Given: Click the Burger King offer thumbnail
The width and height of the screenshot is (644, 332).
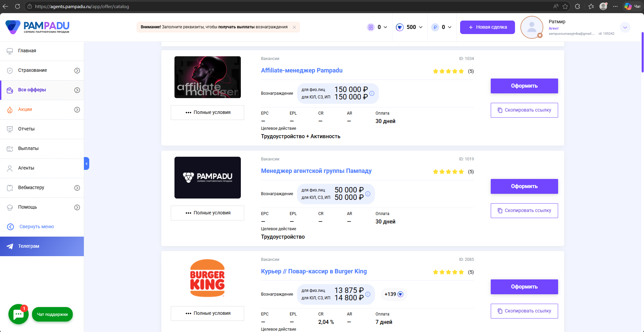Looking at the screenshot, I should click(x=207, y=278).
